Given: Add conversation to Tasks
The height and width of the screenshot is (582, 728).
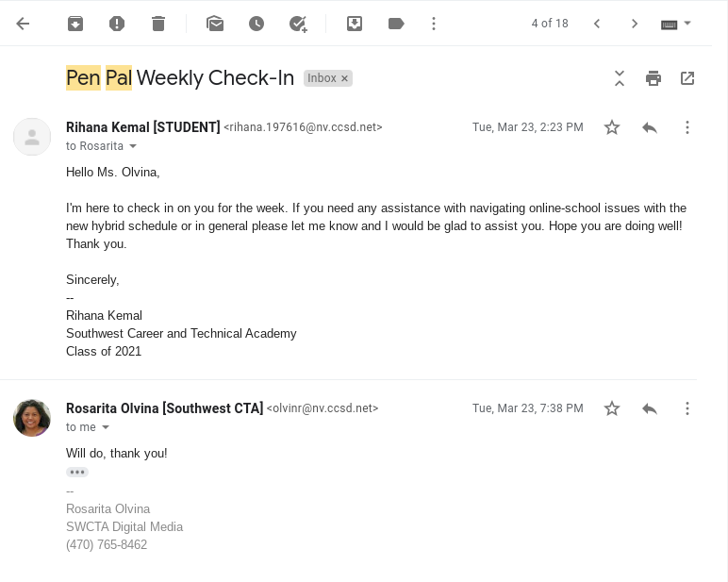Looking at the screenshot, I should point(298,24).
